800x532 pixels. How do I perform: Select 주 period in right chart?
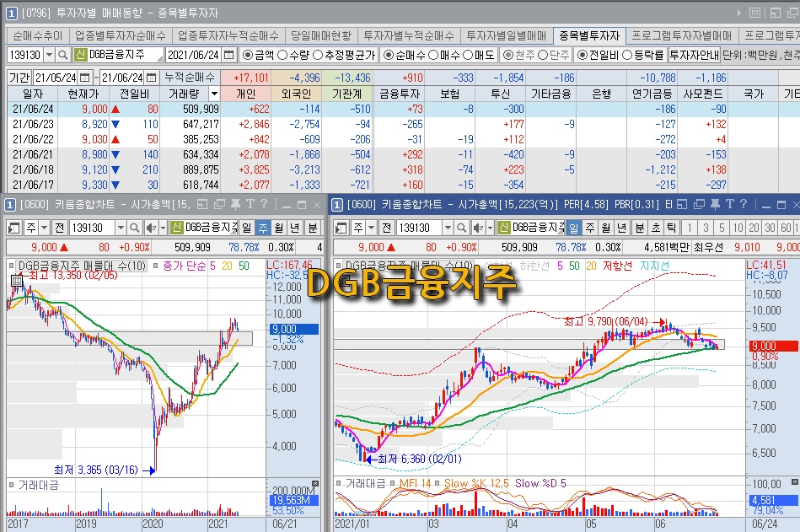pyautogui.click(x=590, y=228)
